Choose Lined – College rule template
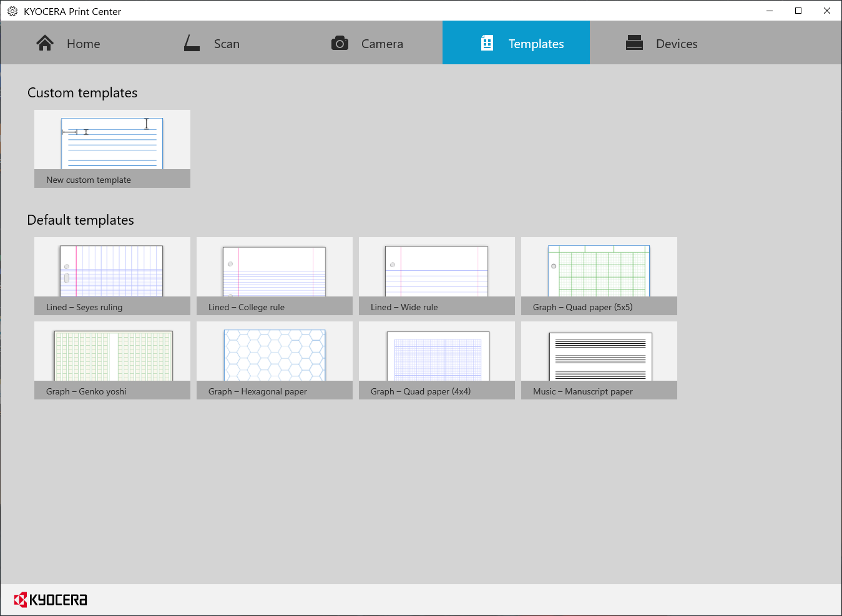Screen dimensions: 842x616 (275, 276)
